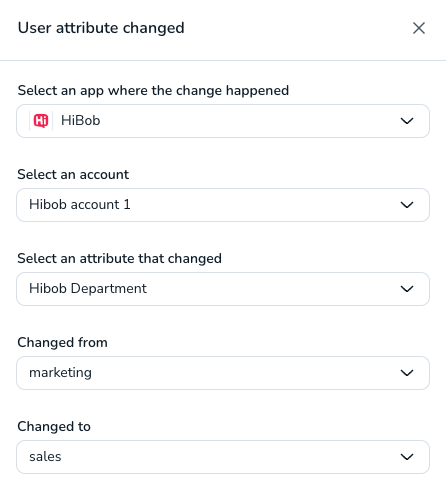This screenshot has height=495, width=446.
Task: Open the Hibob Department attribute dropdown
Action: [223, 289]
